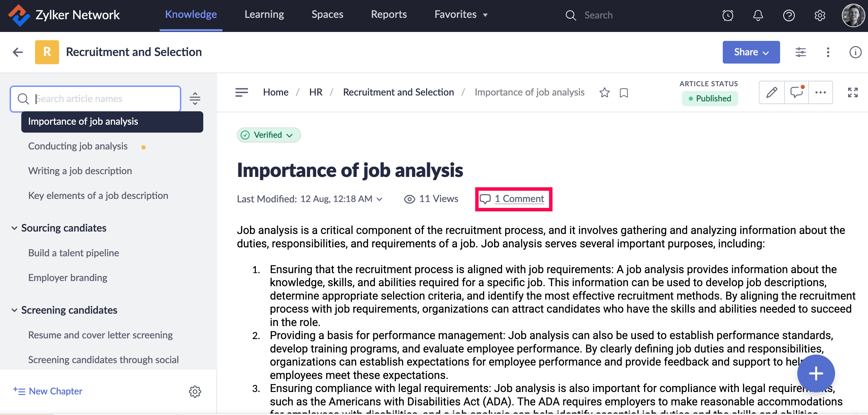Open the Verified status dropdown
Screen dimensions: 868x415
click(269, 135)
